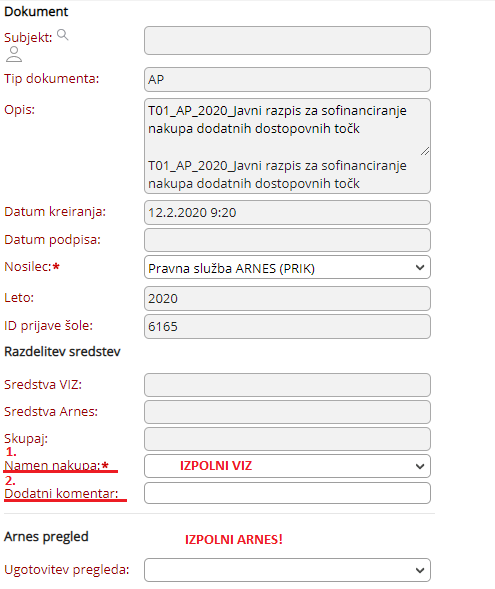Click the empty Subjekt field
The image size is (495, 589).
(x=287, y=41)
